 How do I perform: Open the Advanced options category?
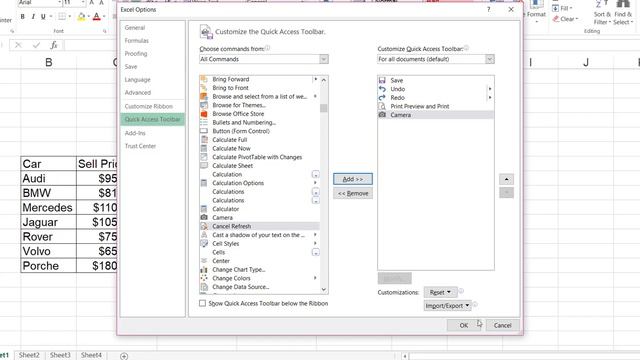point(138,93)
